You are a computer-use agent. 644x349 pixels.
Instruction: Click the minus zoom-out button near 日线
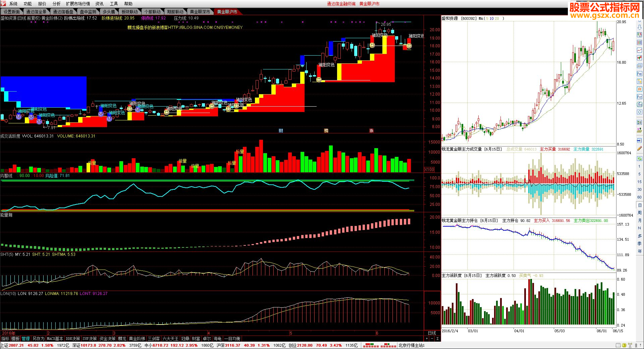tap(432, 339)
